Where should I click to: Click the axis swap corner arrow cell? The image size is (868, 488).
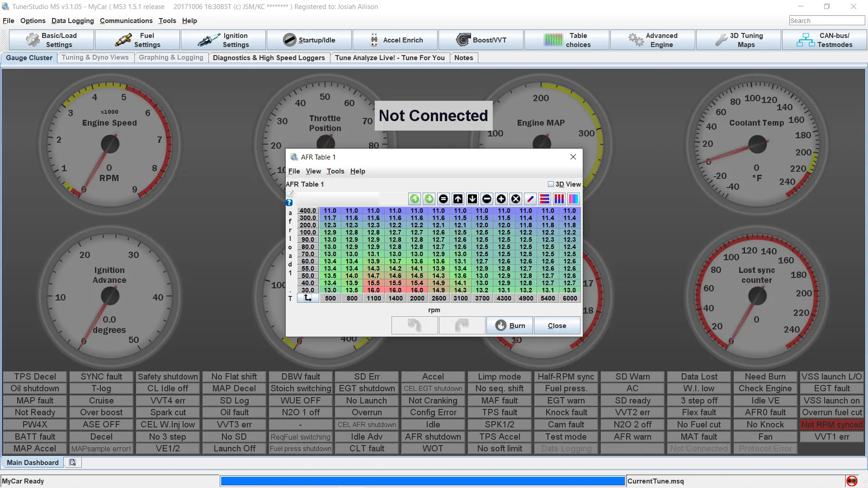click(308, 298)
